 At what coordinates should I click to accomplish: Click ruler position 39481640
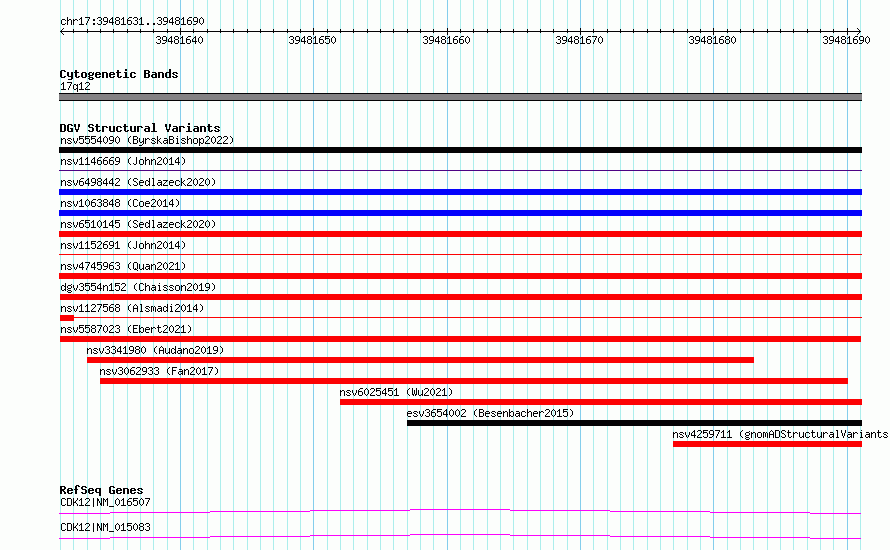pos(179,40)
